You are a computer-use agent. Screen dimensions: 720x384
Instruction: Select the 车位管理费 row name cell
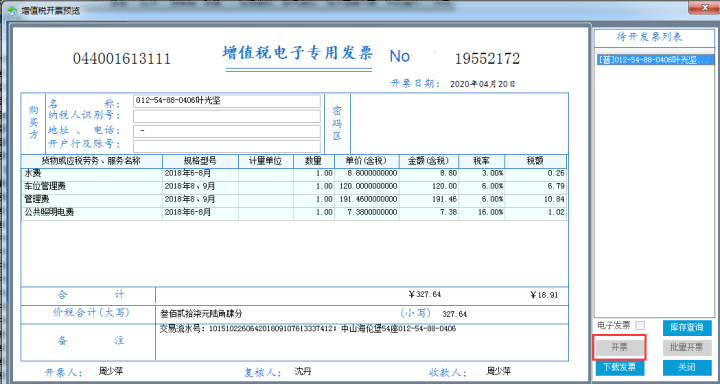(x=91, y=187)
